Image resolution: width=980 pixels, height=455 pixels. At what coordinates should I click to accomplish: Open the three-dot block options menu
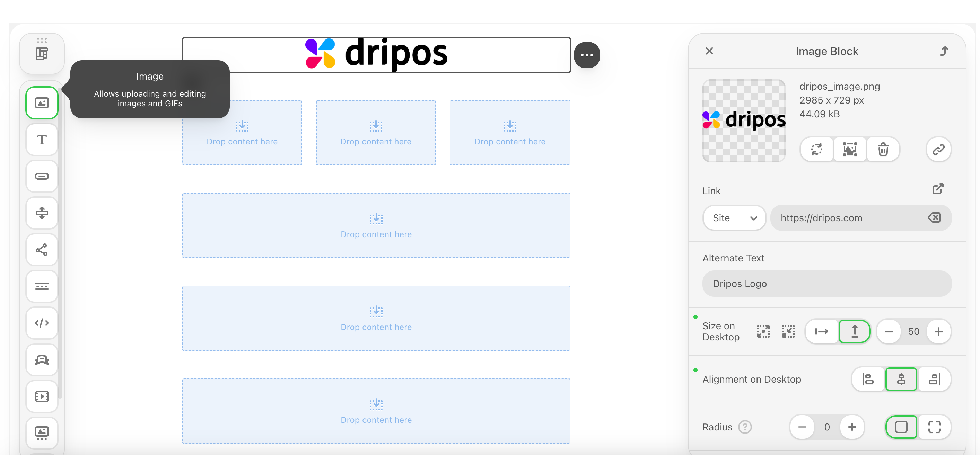[587, 55]
